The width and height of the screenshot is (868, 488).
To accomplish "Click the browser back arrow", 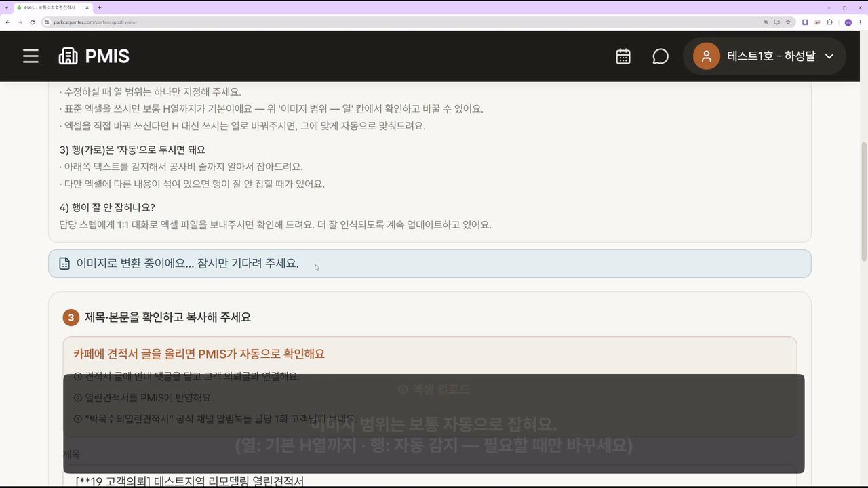I will 7,22.
